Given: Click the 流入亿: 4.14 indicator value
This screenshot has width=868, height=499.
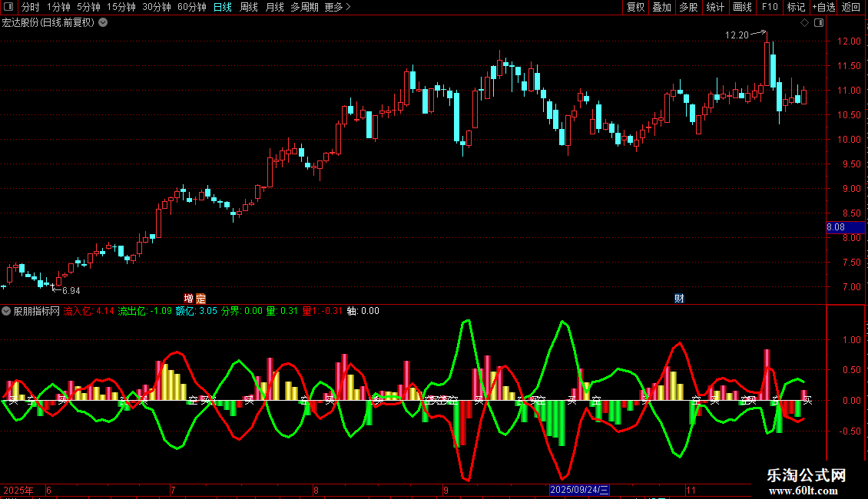Looking at the screenshot, I should coord(88,311).
